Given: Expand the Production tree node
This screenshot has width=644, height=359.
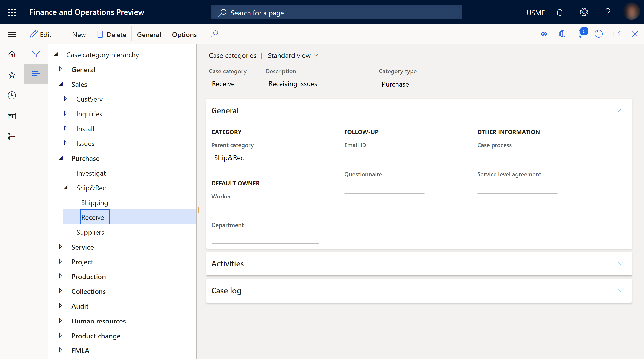Looking at the screenshot, I should [x=60, y=276].
